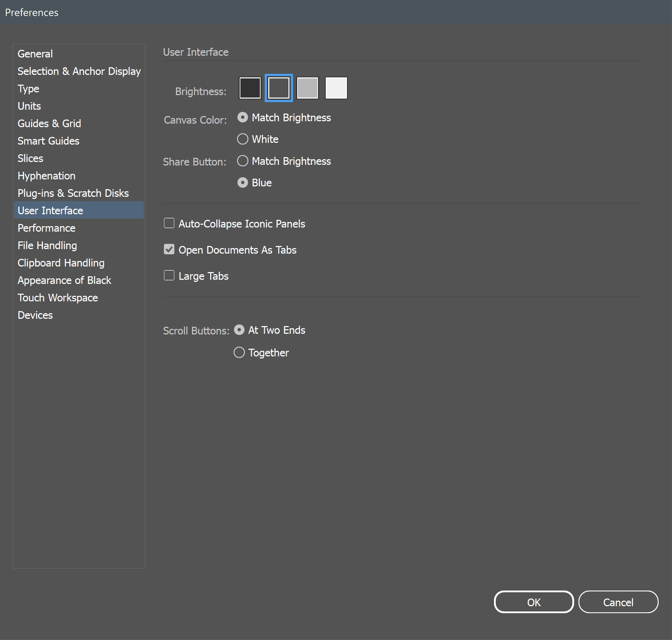This screenshot has height=640, width=672.
Task: Click the OK button
Action: click(533, 602)
